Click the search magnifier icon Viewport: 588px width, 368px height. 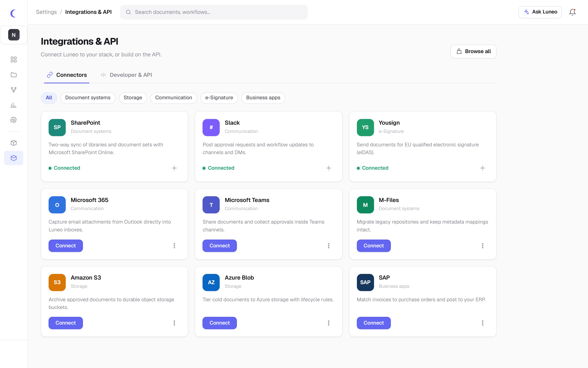128,12
